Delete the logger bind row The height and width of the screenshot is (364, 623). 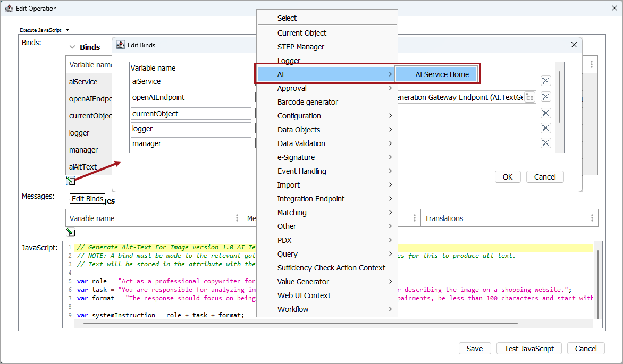(545, 128)
